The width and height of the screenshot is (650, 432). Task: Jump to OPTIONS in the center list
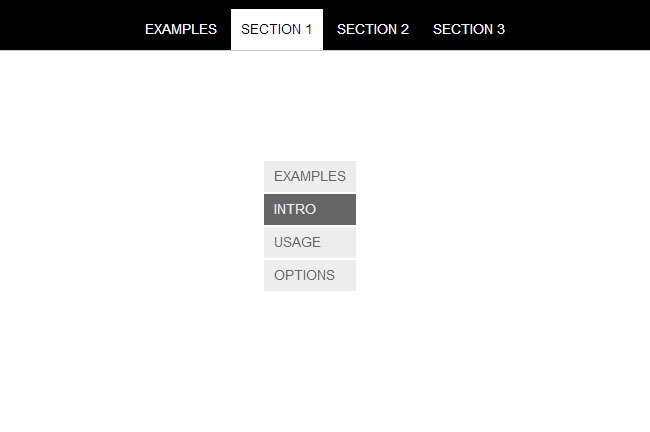(x=310, y=275)
